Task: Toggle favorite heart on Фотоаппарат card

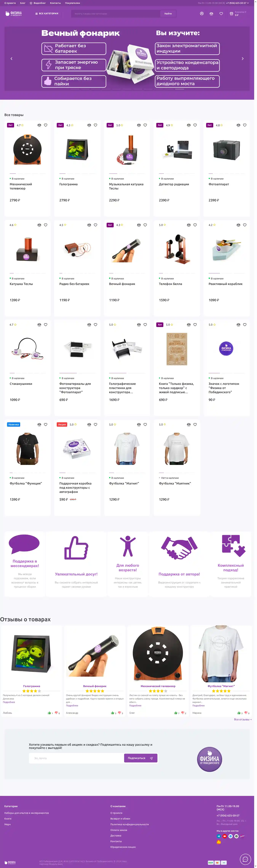Action: point(245,125)
